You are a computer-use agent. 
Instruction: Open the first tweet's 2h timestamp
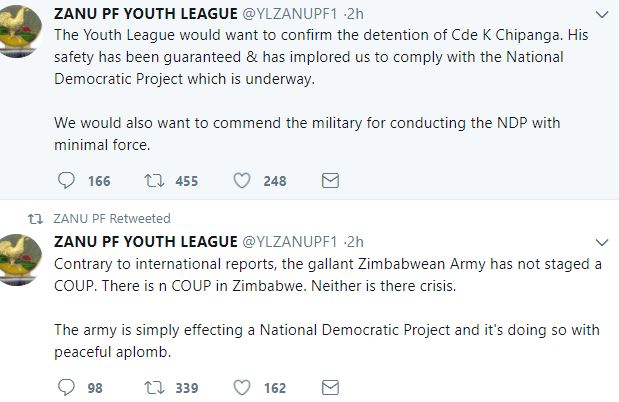355,15
